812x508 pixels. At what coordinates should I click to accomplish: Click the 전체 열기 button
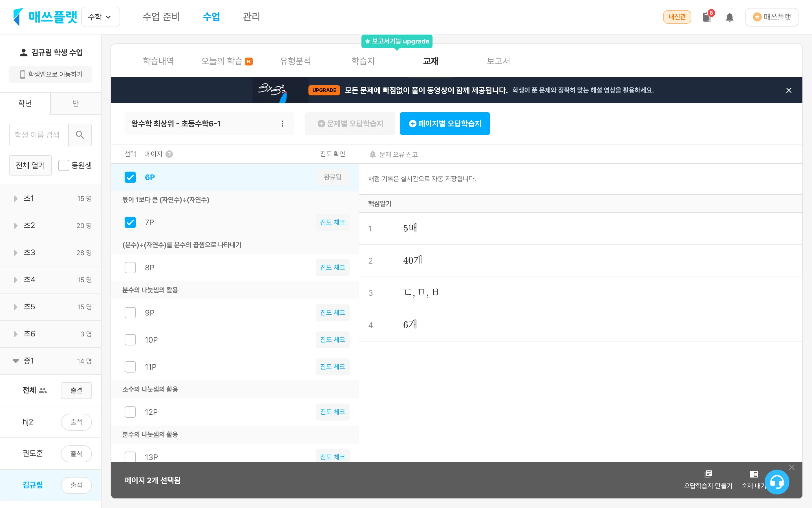(x=30, y=165)
